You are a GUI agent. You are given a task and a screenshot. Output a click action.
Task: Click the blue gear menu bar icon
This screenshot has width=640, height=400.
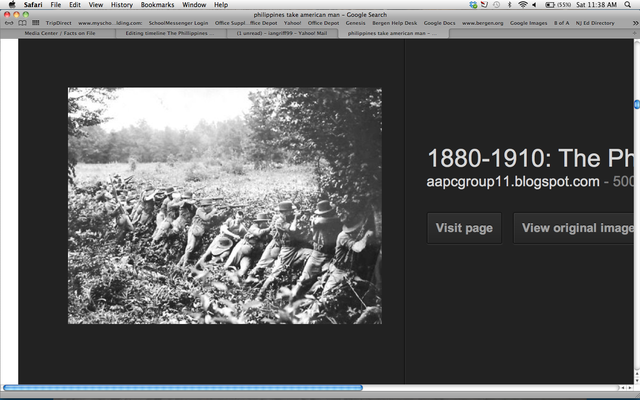(473, 5)
